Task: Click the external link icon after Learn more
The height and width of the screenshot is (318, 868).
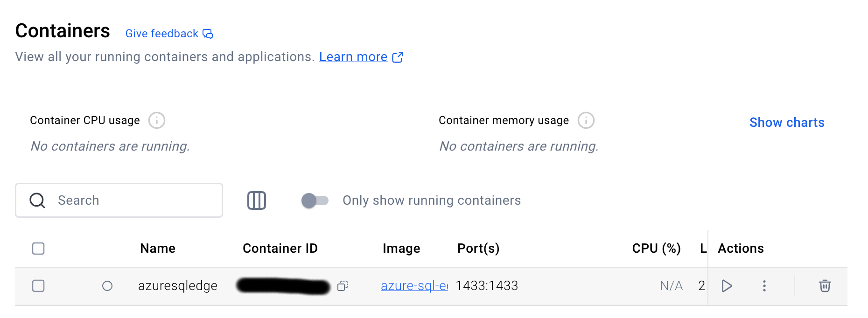Action: point(398,57)
